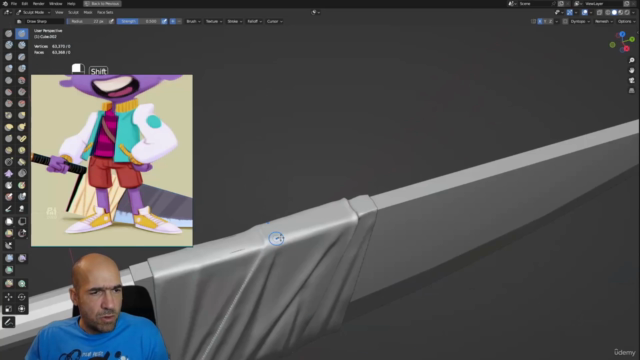640x360 pixels.
Task: Toggle Y axis symmetry
Action: (x=545, y=21)
